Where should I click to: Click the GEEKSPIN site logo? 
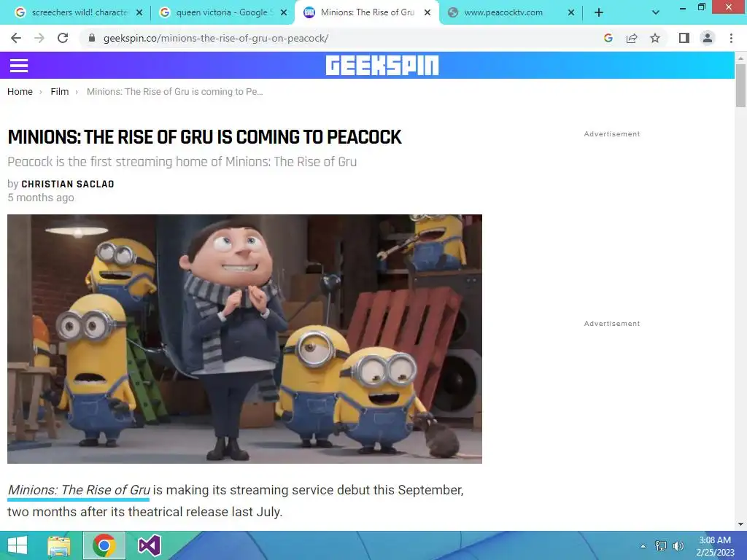[382, 65]
